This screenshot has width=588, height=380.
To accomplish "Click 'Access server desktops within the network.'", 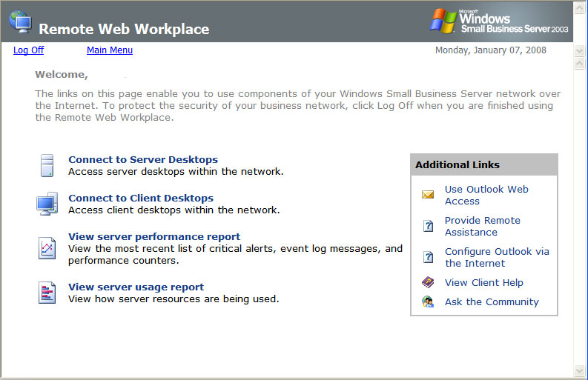I will coord(176,172).
